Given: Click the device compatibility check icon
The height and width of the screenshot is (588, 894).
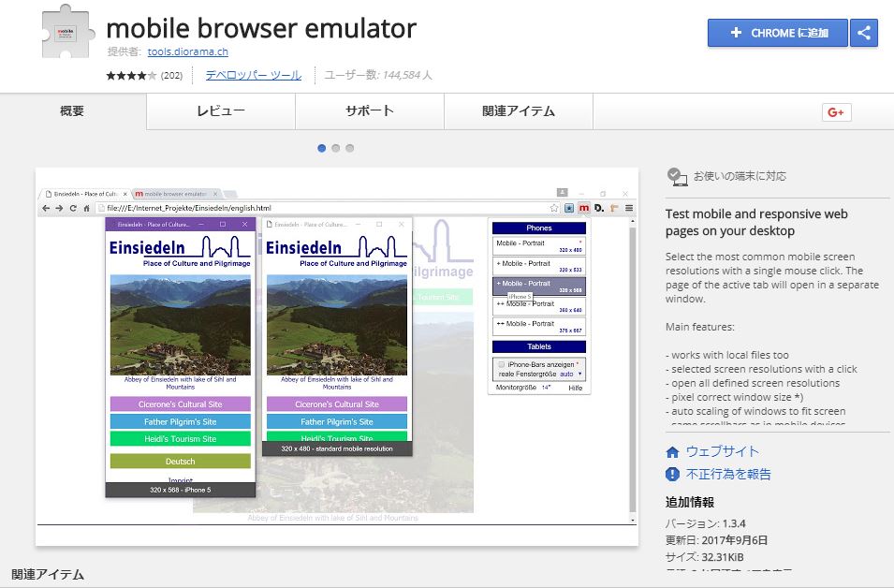Looking at the screenshot, I should [x=677, y=177].
